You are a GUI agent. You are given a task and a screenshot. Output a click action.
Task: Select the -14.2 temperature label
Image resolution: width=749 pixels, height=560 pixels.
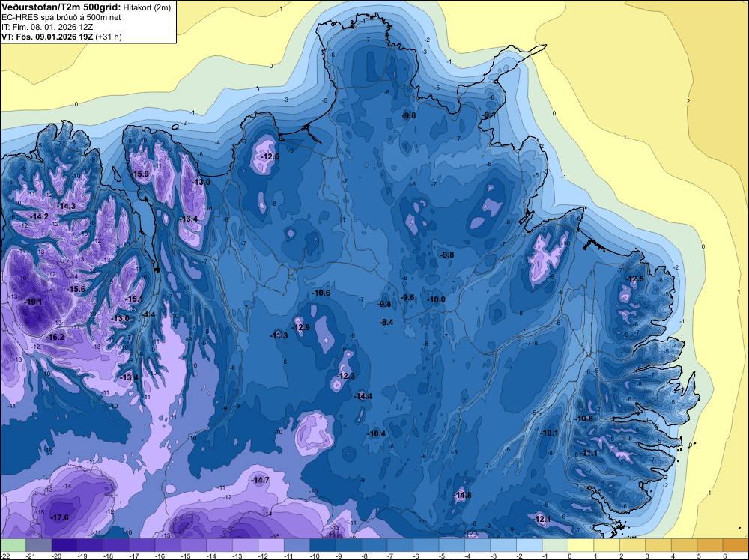coord(40,217)
